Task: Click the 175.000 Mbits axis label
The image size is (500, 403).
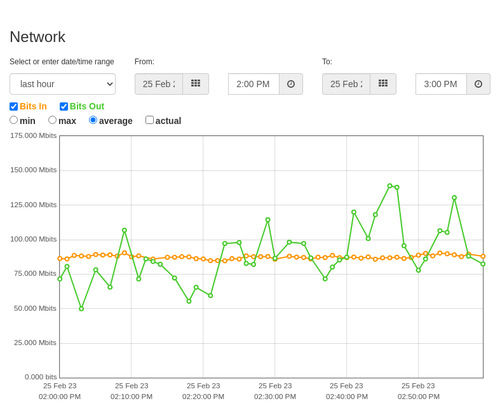Action: 33,135
